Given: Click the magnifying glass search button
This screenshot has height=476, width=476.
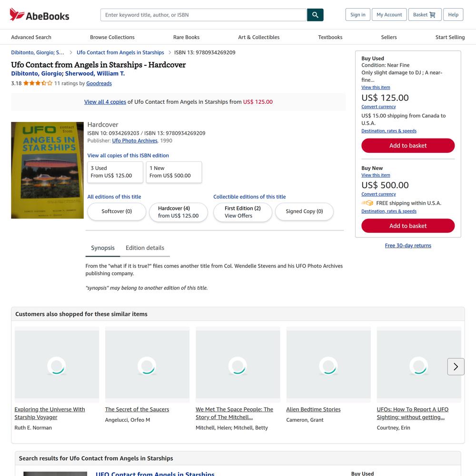Looking at the screenshot, I should [x=315, y=15].
